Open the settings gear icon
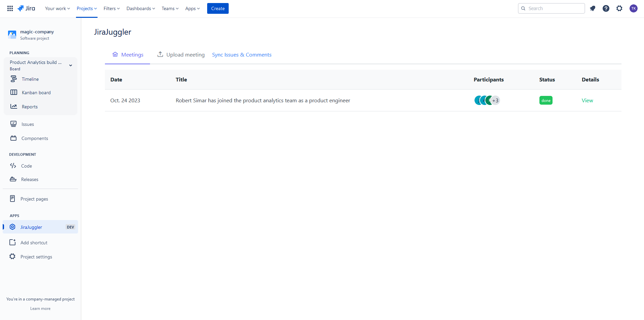Viewport: 644px width, 320px height. coord(619,8)
